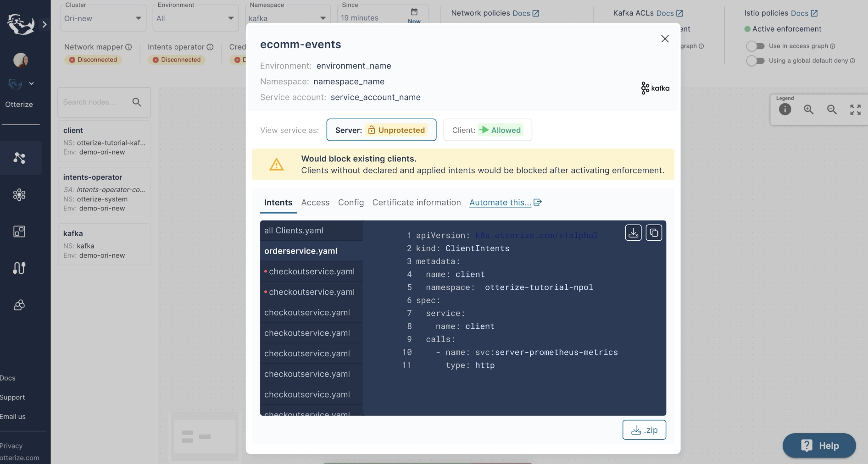
Task: Zoom in on the access graph
Action: point(808,109)
